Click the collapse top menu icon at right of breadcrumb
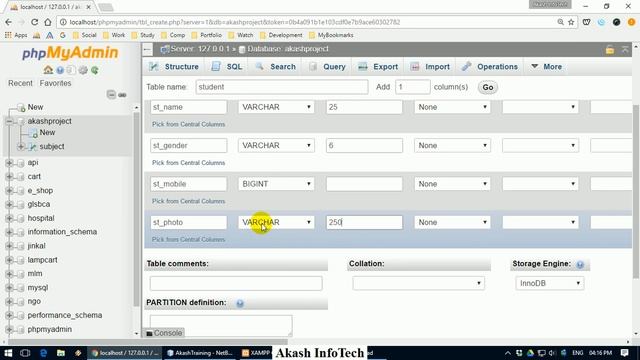This screenshot has width=640, height=360. point(625,49)
